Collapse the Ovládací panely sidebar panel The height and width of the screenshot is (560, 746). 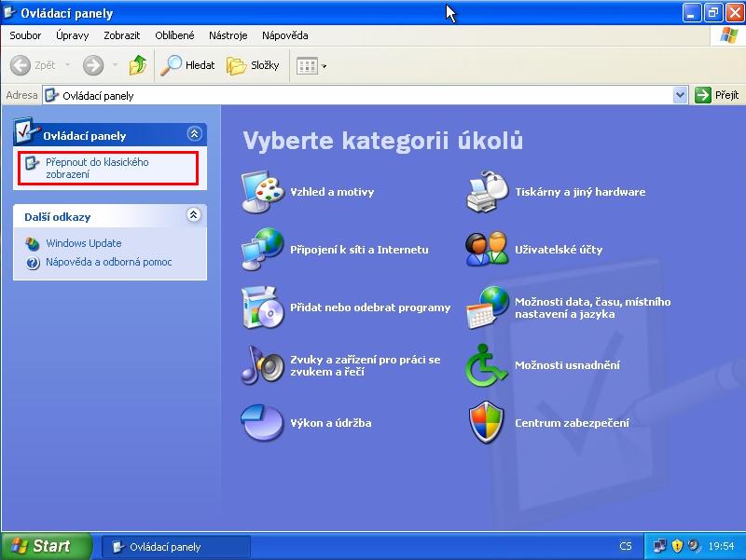(x=194, y=134)
